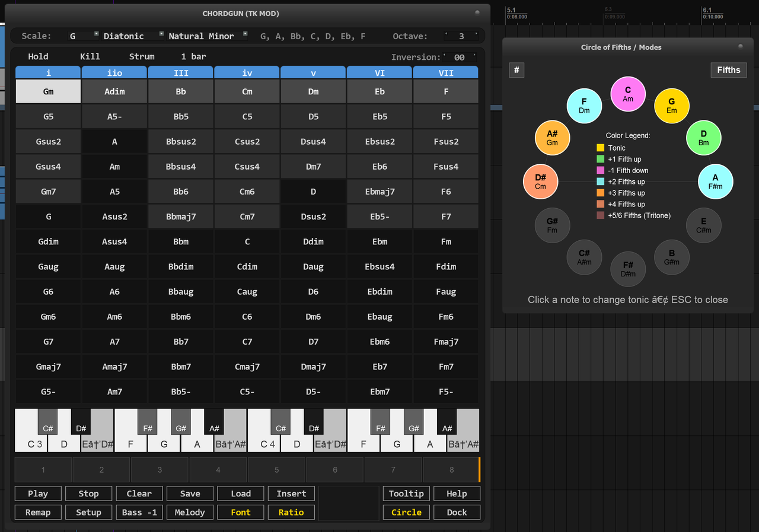Click the F/Dm circle node

(x=584, y=106)
